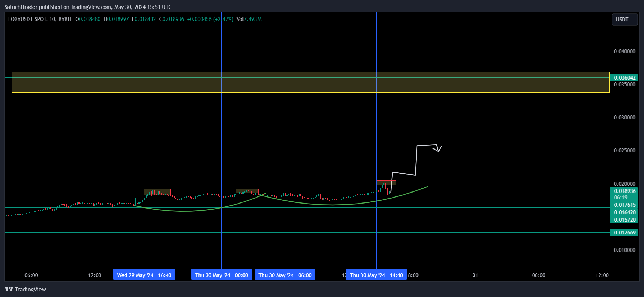Click the 0.035000 price axis tick

624,85
